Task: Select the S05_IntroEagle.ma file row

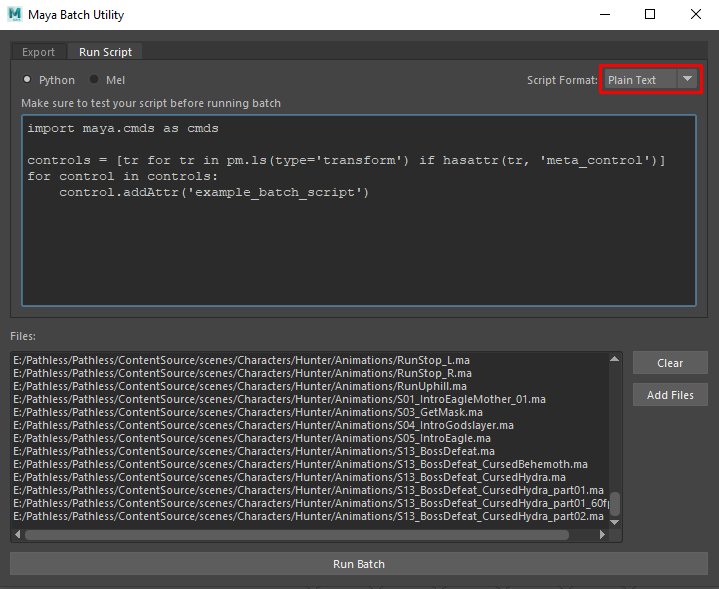Action: click(x=310, y=438)
